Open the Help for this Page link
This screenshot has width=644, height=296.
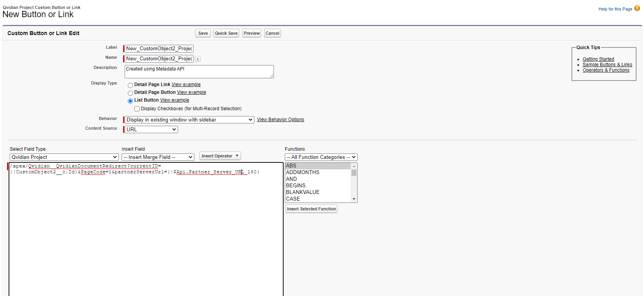[615, 9]
